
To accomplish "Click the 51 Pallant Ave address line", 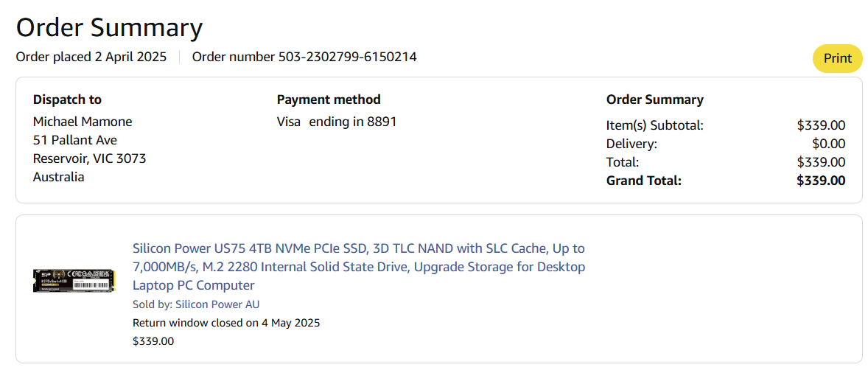I will click(75, 140).
